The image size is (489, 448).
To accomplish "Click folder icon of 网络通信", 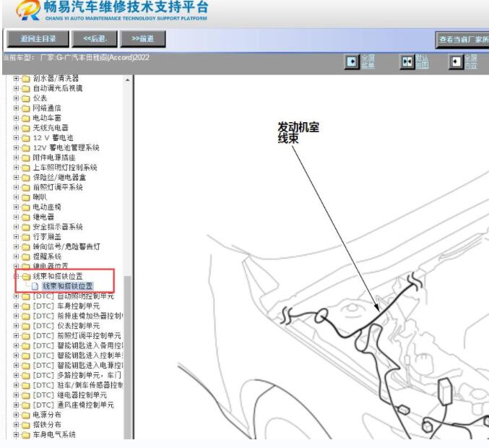I will pos(25,108).
